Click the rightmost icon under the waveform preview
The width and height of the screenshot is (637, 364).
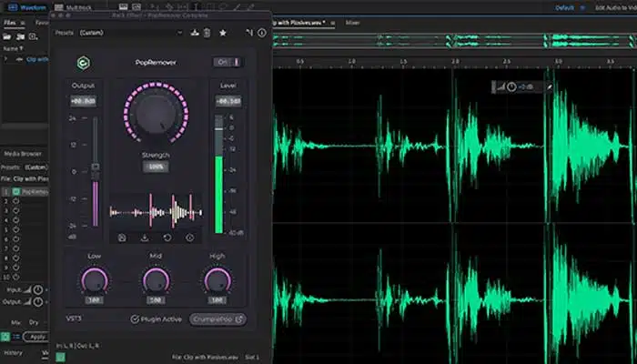click(x=189, y=238)
